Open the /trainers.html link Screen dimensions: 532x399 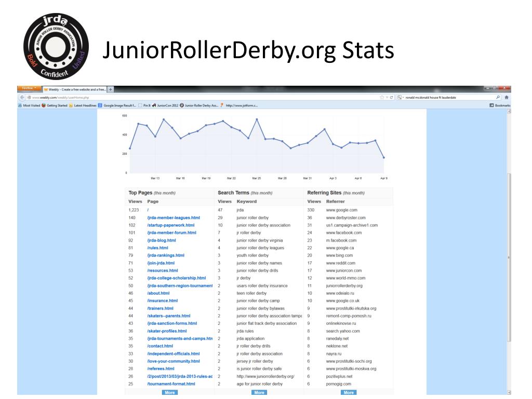pos(160,309)
